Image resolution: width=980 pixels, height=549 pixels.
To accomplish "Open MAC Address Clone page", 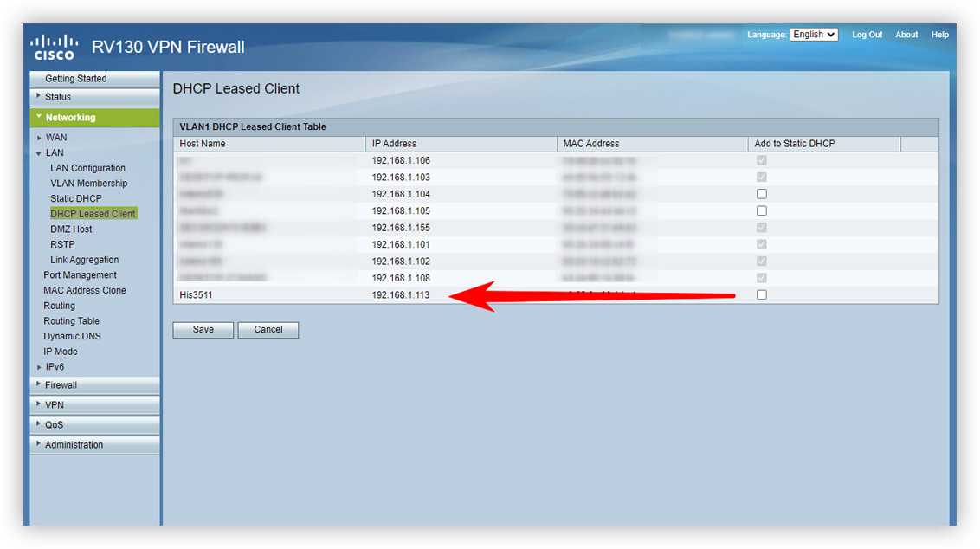I will (84, 290).
